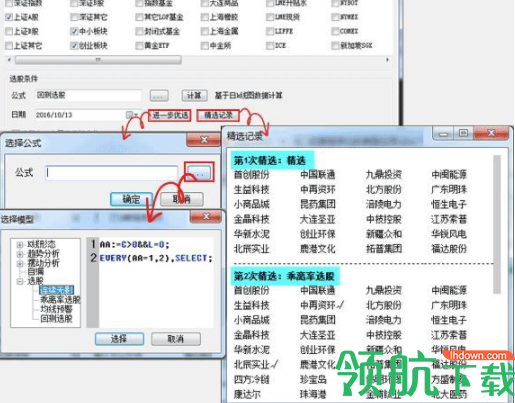Image resolution: width=515 pixels, height=403 pixels.
Task: Click the 进一步优选 button
Action: pyautogui.click(x=170, y=115)
